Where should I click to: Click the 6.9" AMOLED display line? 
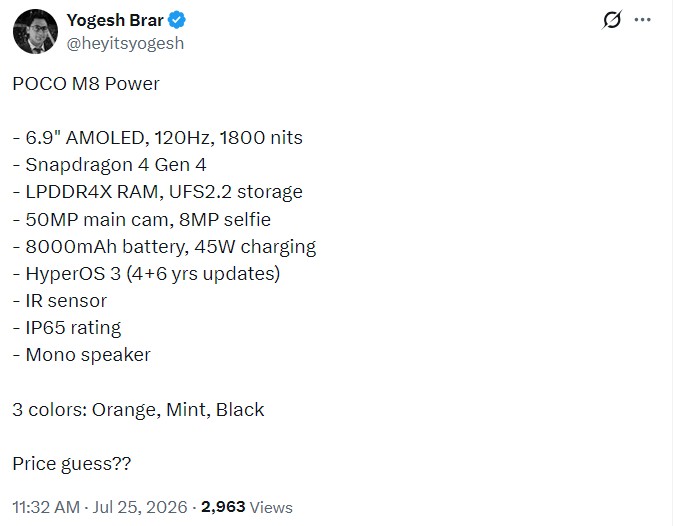tap(158, 138)
